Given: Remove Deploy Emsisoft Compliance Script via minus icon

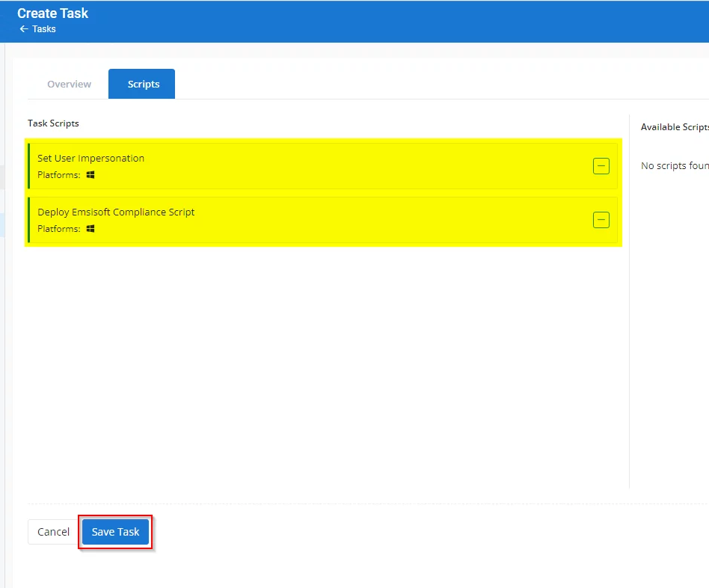Looking at the screenshot, I should pyautogui.click(x=601, y=220).
